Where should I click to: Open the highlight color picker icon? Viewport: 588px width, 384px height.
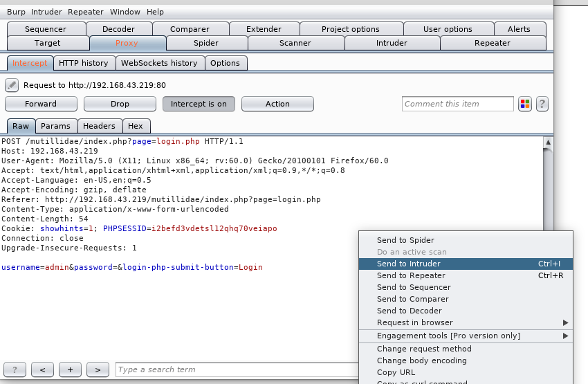tap(525, 104)
